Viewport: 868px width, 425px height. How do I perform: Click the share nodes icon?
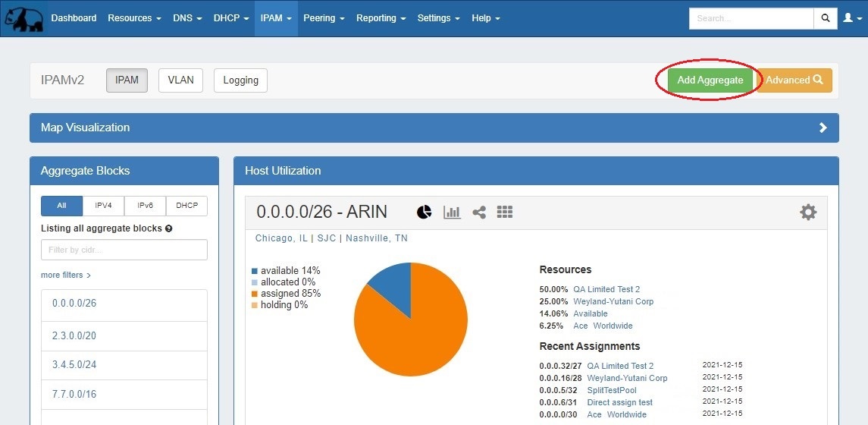pyautogui.click(x=479, y=212)
